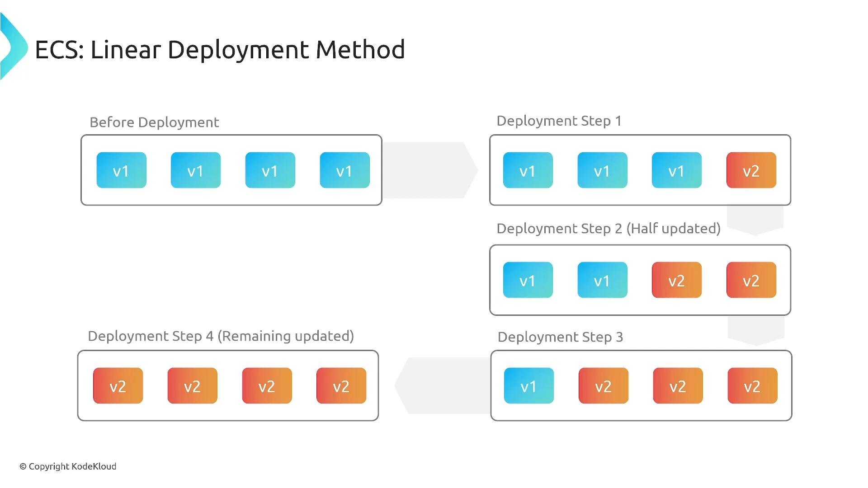The width and height of the screenshot is (868, 488).
Task: Click the only v2 block in Deployment Step 1
Action: (x=751, y=170)
